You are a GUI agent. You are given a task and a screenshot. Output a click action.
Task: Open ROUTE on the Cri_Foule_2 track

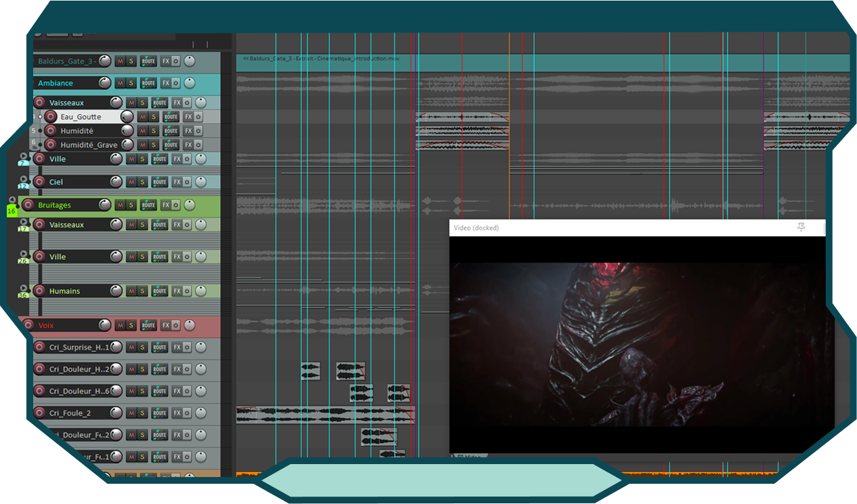(159, 413)
